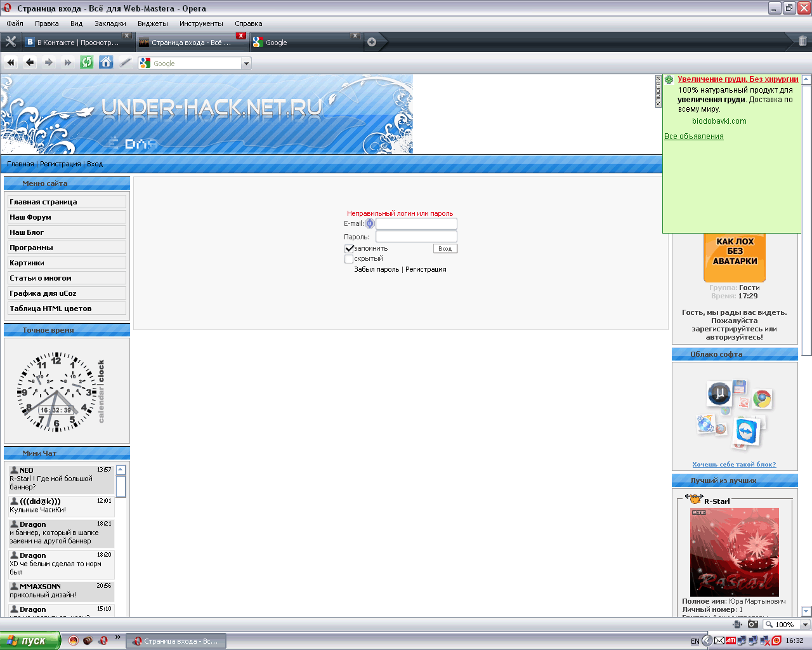Open the пуск Start button
Screen dimensions: 812x650
coord(30,640)
